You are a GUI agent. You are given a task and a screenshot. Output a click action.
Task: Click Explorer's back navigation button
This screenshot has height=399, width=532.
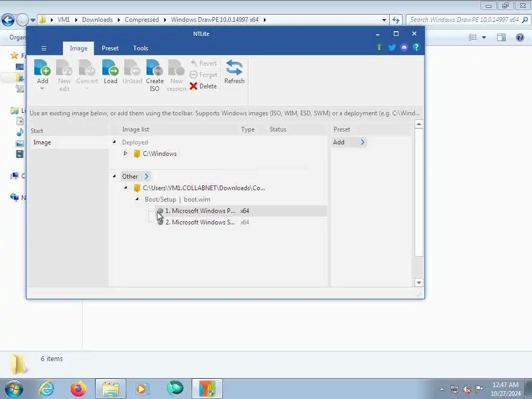8,20
